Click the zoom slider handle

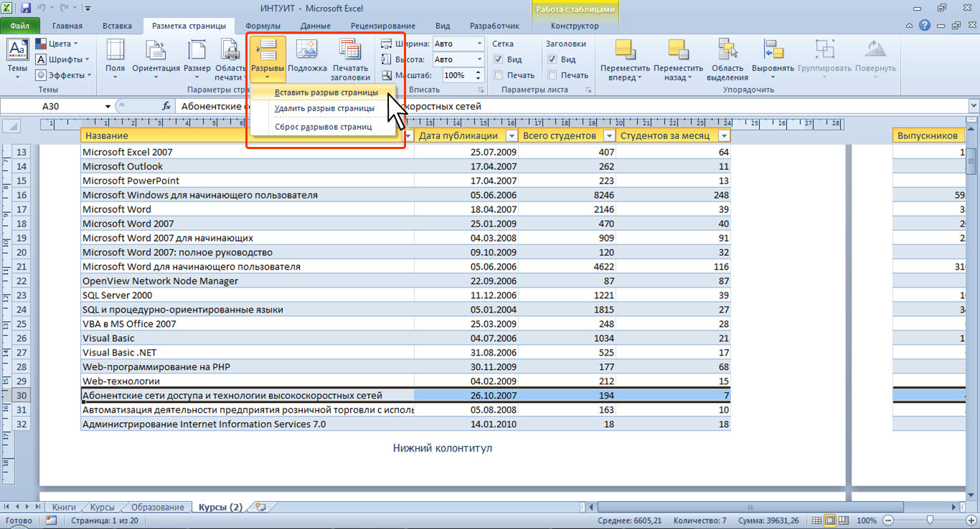[930, 520]
